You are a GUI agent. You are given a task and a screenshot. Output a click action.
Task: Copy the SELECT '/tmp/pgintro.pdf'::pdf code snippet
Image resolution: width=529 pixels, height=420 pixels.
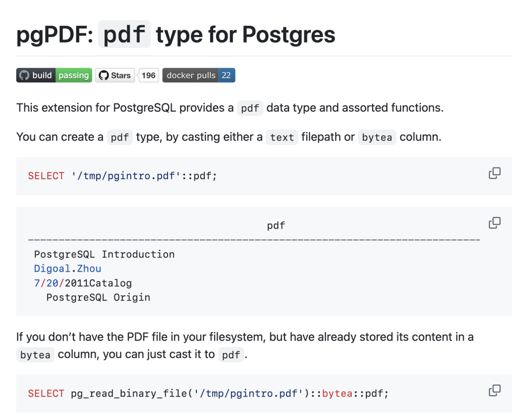point(494,173)
